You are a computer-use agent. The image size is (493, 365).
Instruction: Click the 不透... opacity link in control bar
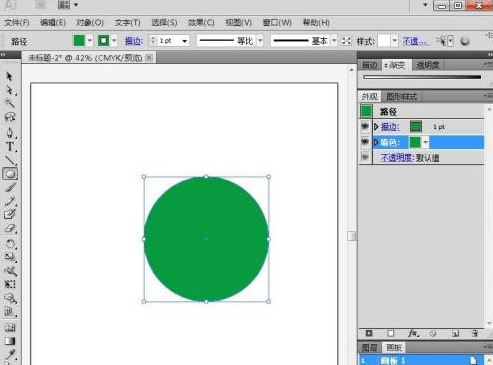(414, 41)
